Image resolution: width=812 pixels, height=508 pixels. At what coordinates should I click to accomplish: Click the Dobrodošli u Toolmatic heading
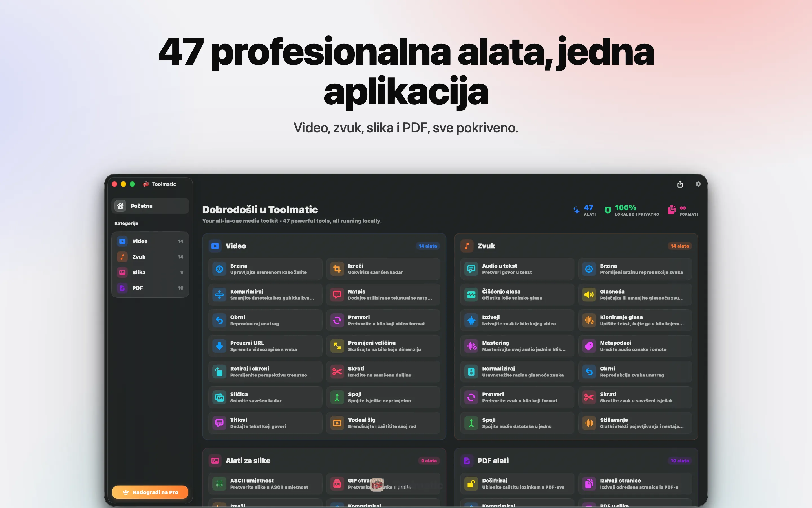(260, 210)
